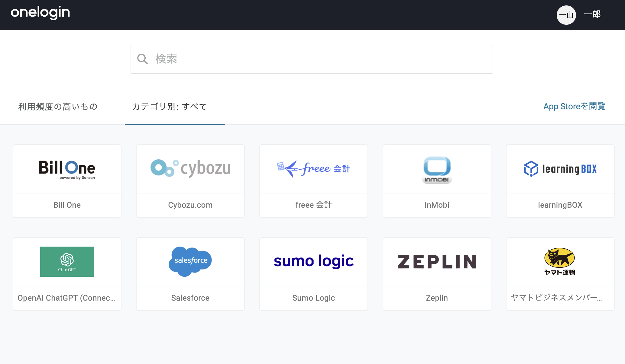Click the Zeplin app name

point(437,298)
